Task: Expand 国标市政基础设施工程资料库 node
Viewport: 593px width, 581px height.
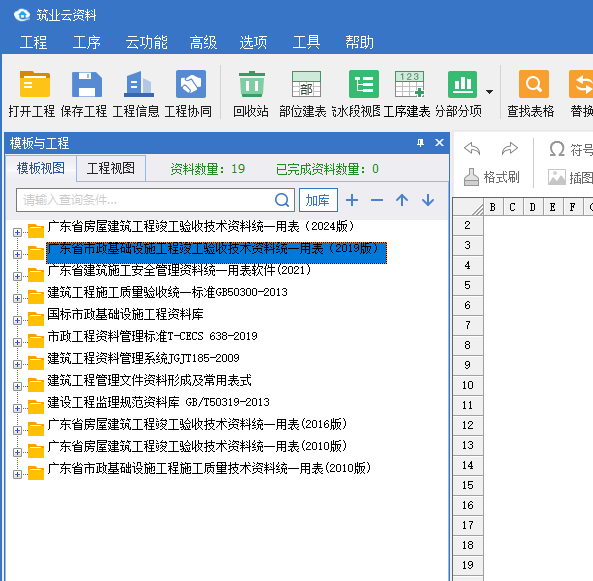Action: point(17,320)
